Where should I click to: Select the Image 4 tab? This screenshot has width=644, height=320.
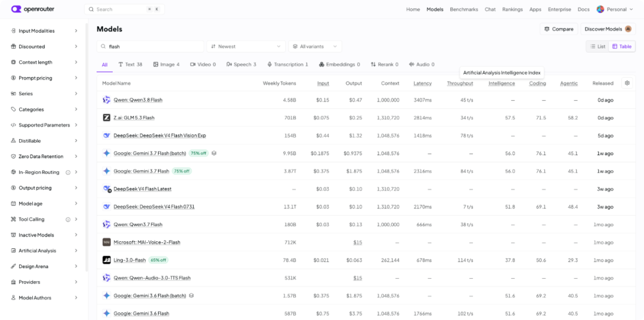pyautogui.click(x=166, y=64)
